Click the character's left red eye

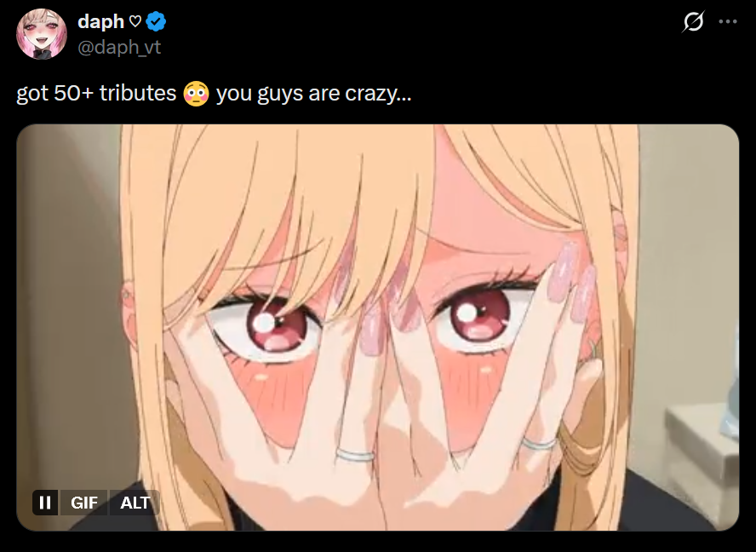click(277, 326)
